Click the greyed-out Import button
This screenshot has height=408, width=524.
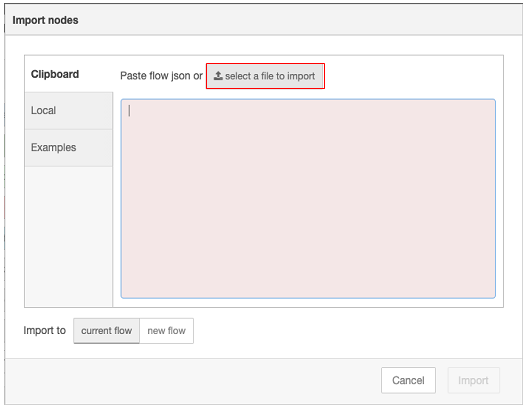point(473,380)
